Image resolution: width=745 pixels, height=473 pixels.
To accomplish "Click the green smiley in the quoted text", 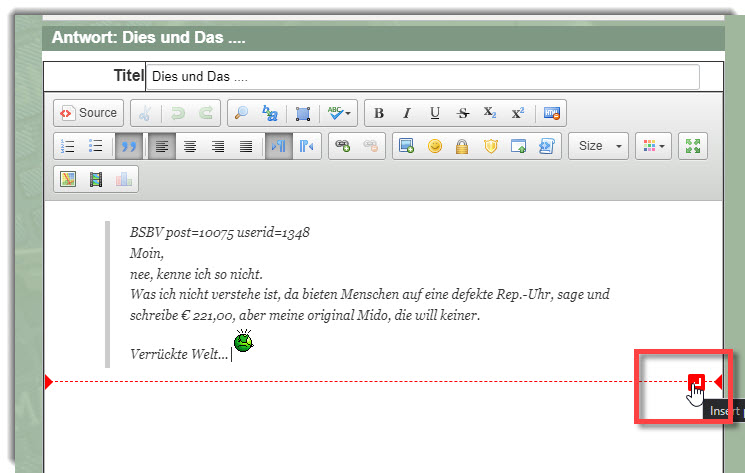I will [x=244, y=344].
